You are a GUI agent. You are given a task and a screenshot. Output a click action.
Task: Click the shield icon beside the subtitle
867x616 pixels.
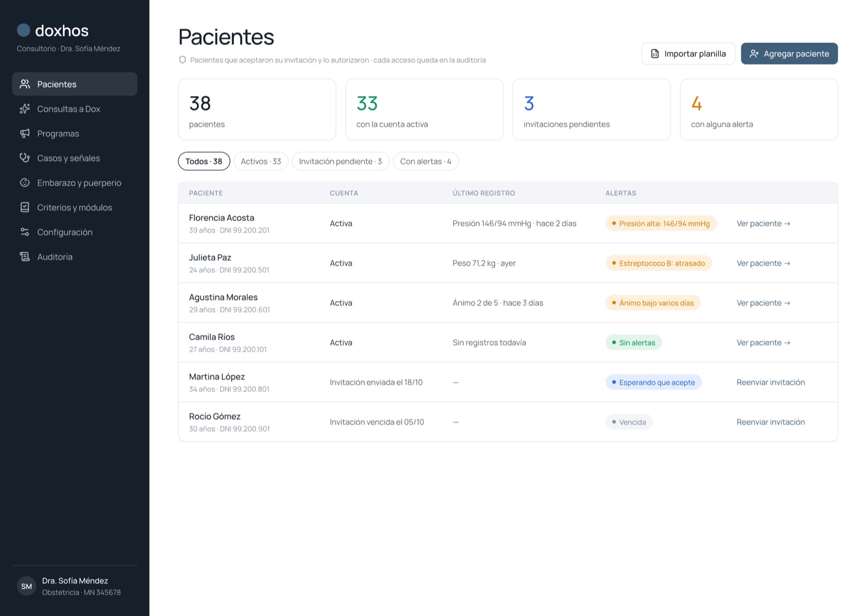click(183, 60)
